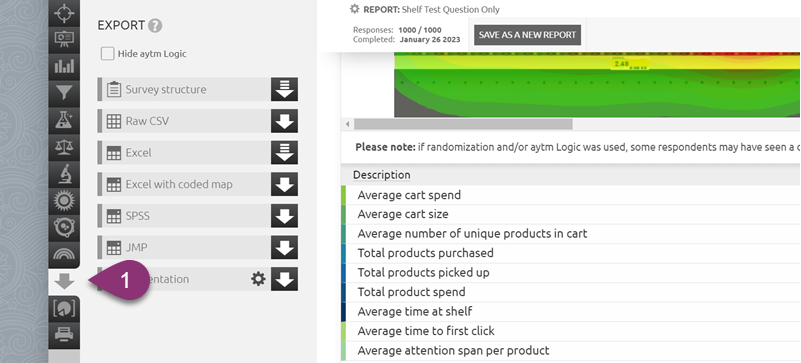Download the Excel with coded map export
The width and height of the screenshot is (801, 363).
[285, 184]
